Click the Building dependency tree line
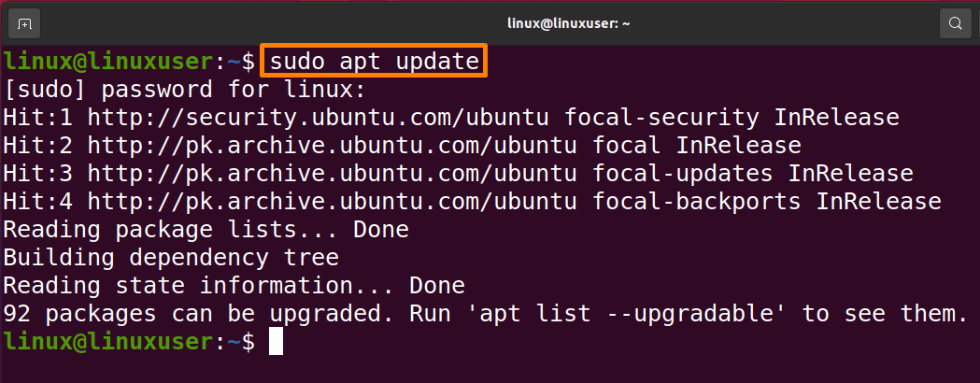The height and width of the screenshot is (383, 980). [x=171, y=258]
